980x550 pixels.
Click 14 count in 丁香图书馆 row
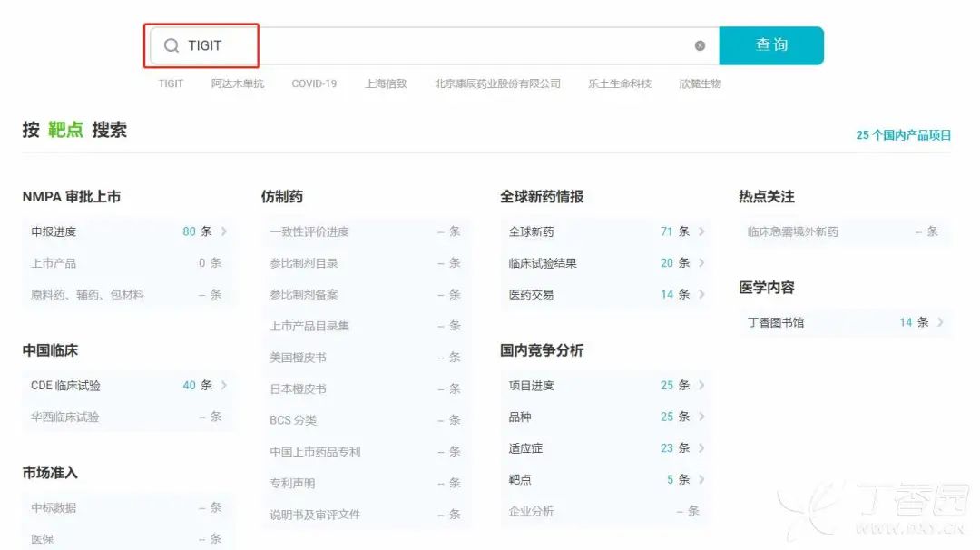906,322
